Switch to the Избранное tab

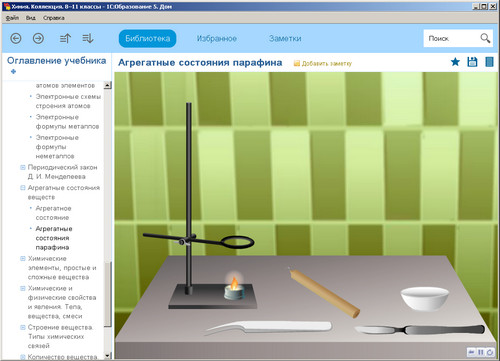click(217, 39)
